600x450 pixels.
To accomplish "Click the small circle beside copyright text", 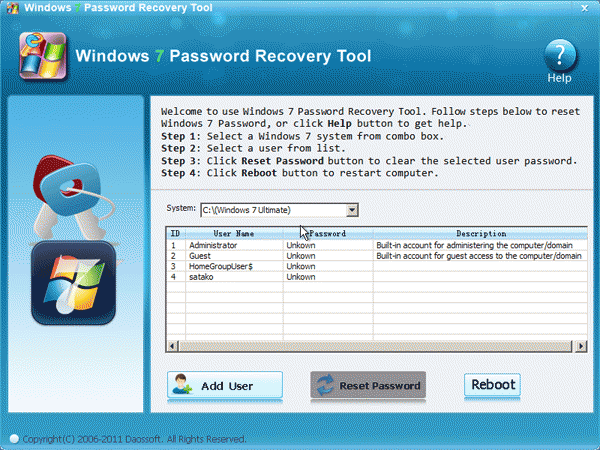I will tap(14, 439).
